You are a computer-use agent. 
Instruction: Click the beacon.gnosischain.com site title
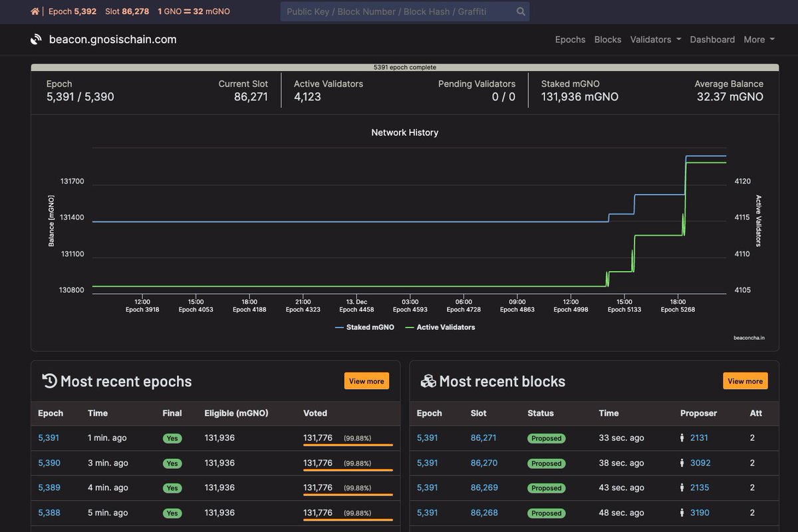point(113,39)
